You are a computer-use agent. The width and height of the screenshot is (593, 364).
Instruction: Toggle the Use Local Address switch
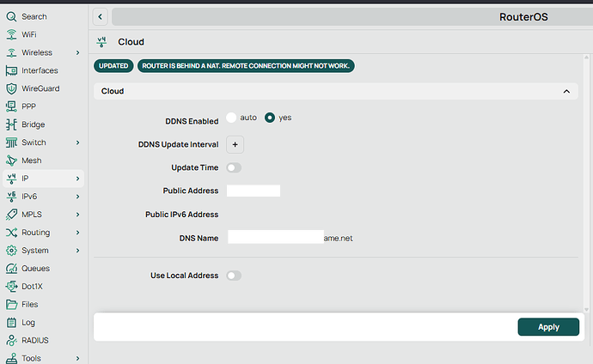(x=234, y=276)
